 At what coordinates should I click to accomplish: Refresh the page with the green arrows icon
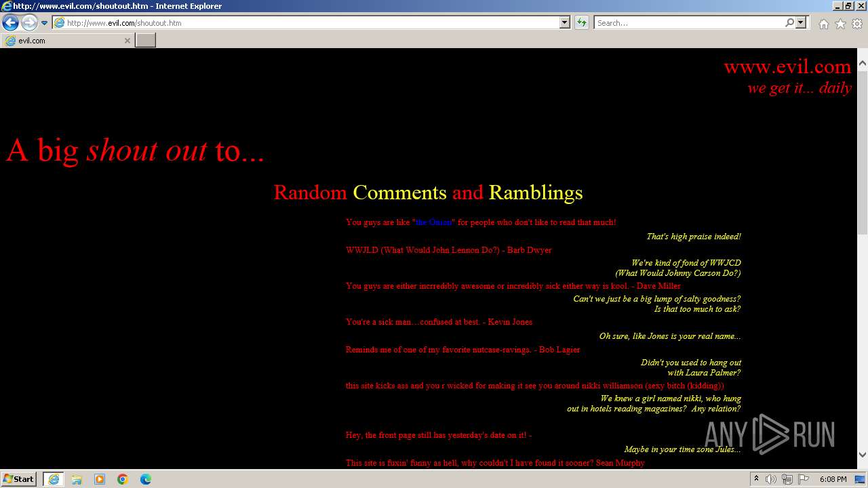point(582,23)
